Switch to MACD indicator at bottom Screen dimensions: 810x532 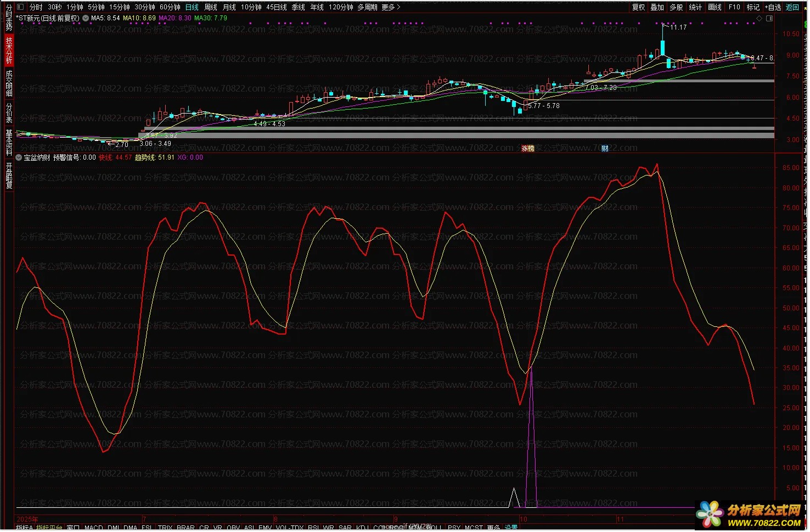click(94, 528)
